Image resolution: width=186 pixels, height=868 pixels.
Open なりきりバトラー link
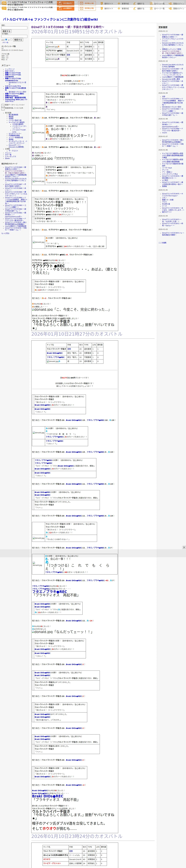click(x=15, y=134)
